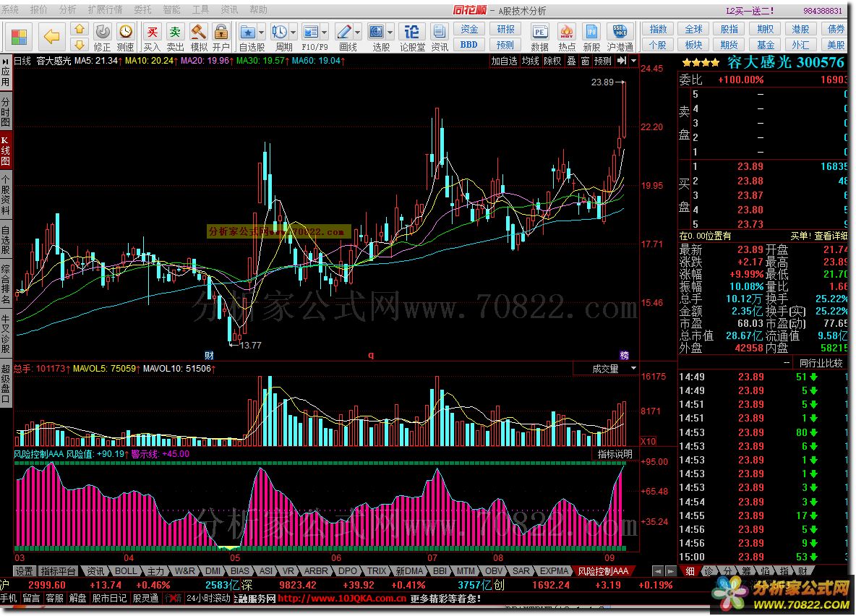This screenshot has width=856, height=616.
Task: Open the 自选股 star folder icon
Action: tap(247, 32)
